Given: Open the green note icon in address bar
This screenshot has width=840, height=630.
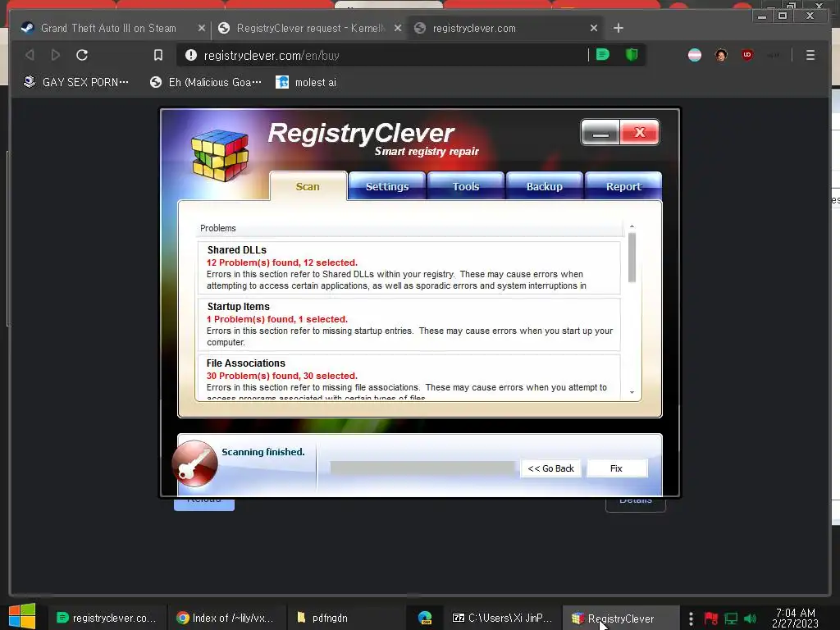Looking at the screenshot, I should click(x=603, y=55).
